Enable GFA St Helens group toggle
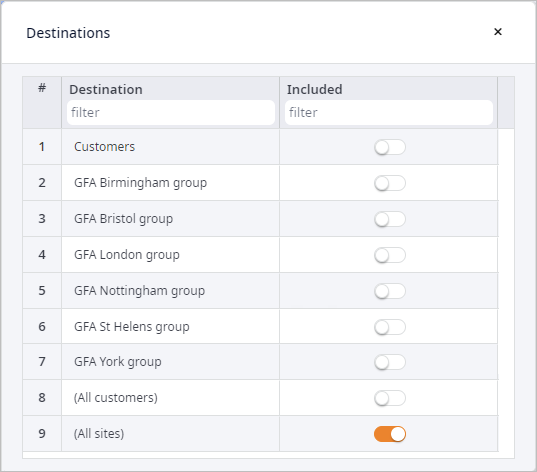This screenshot has width=537, height=472. pos(390,327)
